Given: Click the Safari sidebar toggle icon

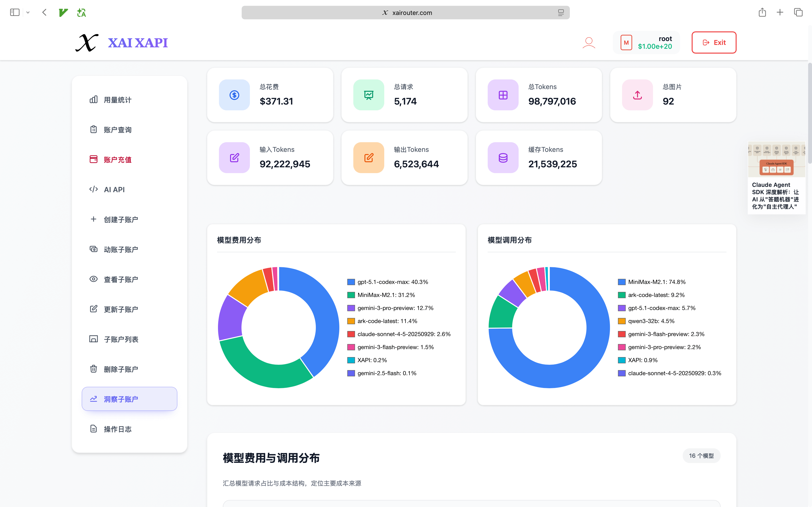Looking at the screenshot, I should (15, 12).
